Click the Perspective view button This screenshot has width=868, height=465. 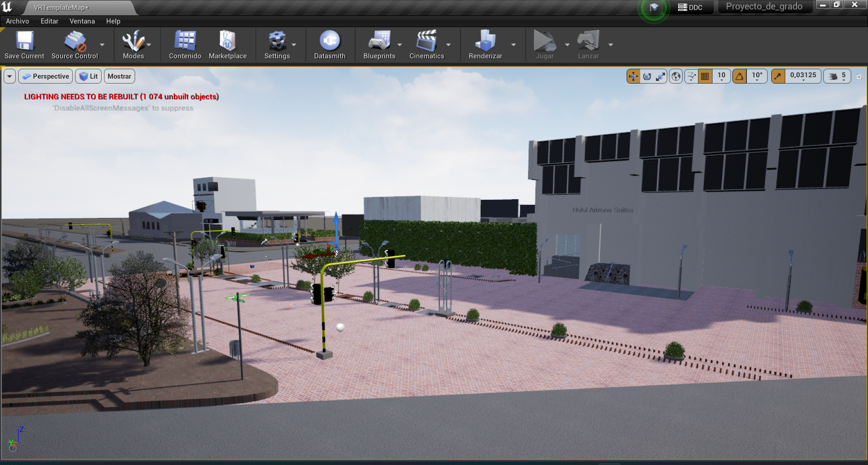46,76
